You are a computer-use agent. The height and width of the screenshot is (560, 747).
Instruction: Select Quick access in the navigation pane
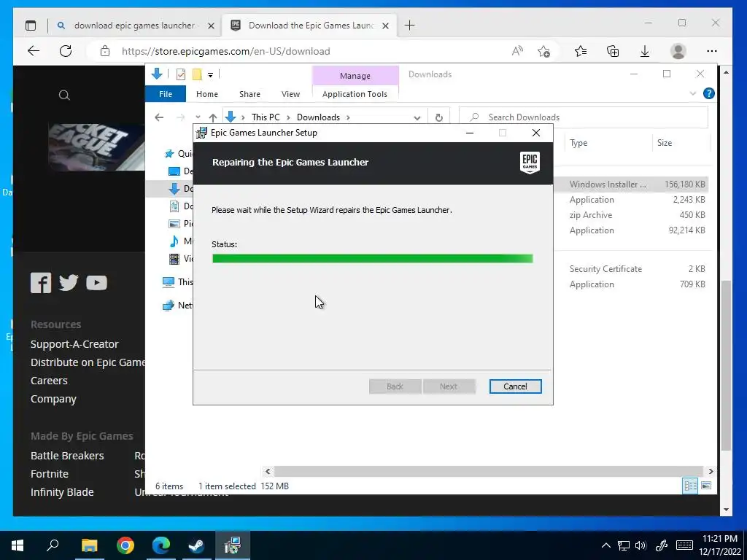point(178,154)
